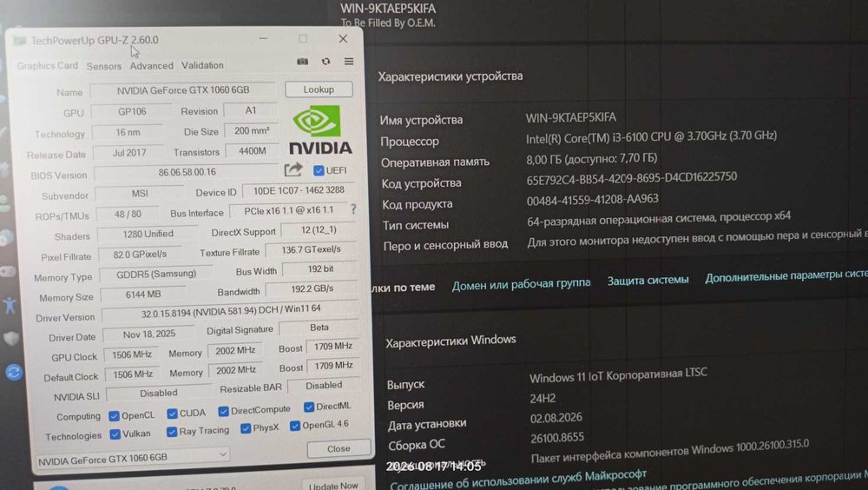Screen dimensions: 868x490
Task: Click the Boost clock 1709 MHz in GPU Clock row
Action: [333, 346]
